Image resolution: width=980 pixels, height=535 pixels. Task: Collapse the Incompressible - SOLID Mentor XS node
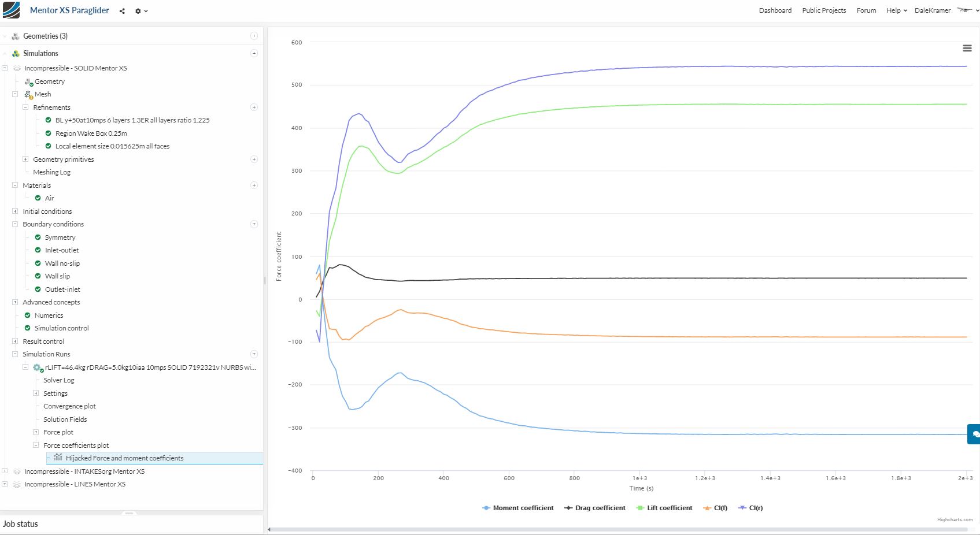tap(5, 68)
